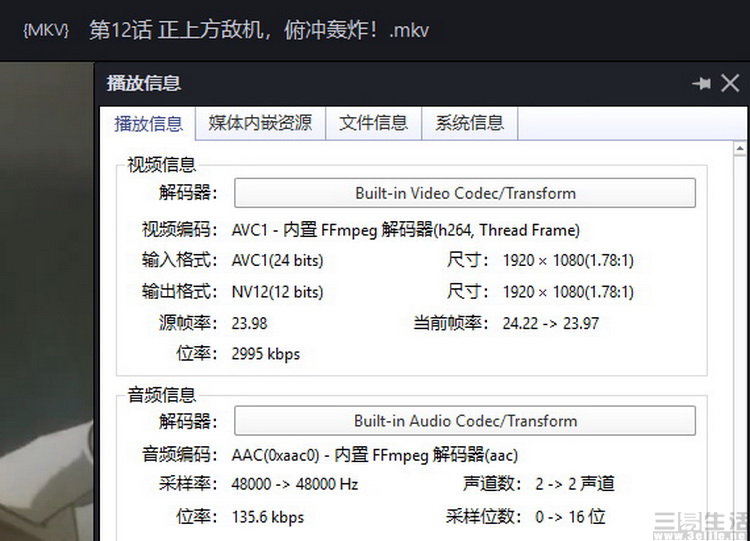Open the 系统信息 tab
Image resolution: width=750 pixels, height=541 pixels.
[x=469, y=123]
